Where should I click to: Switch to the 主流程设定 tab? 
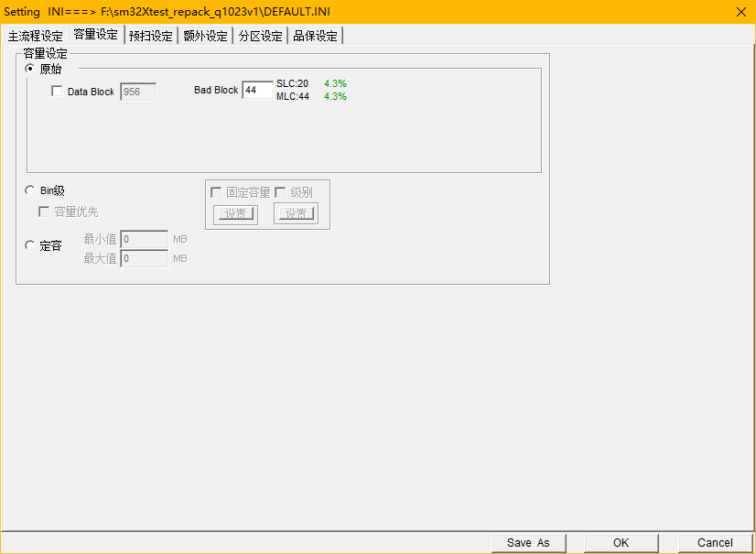35,37
